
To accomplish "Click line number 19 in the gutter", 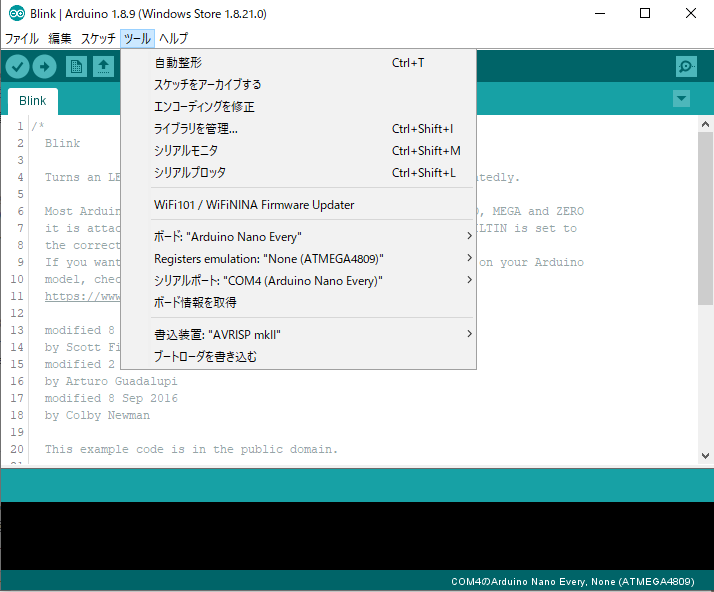I will pos(17,432).
